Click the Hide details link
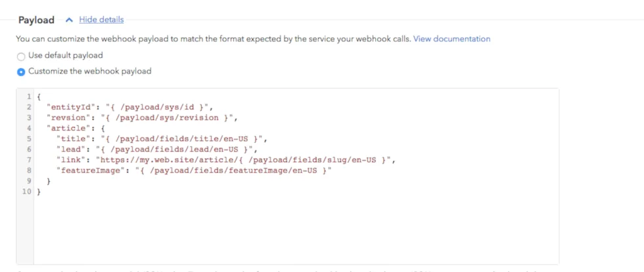This screenshot has width=644, height=272. point(101,19)
